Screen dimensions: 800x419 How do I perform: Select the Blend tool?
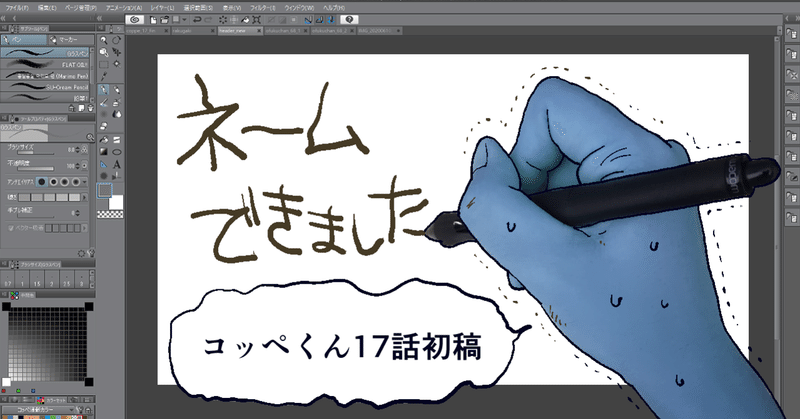click(117, 114)
